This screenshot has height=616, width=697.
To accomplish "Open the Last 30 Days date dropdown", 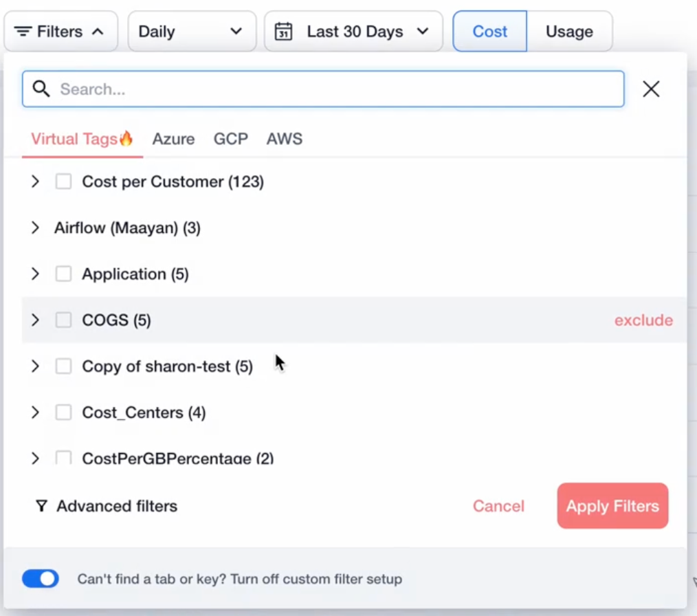I will tap(353, 32).
